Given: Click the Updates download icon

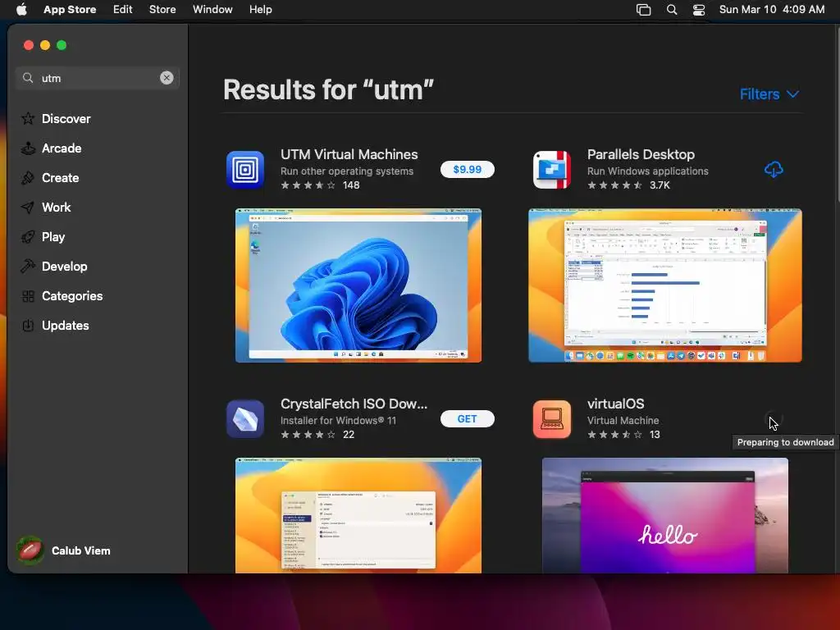Looking at the screenshot, I should (x=28, y=325).
